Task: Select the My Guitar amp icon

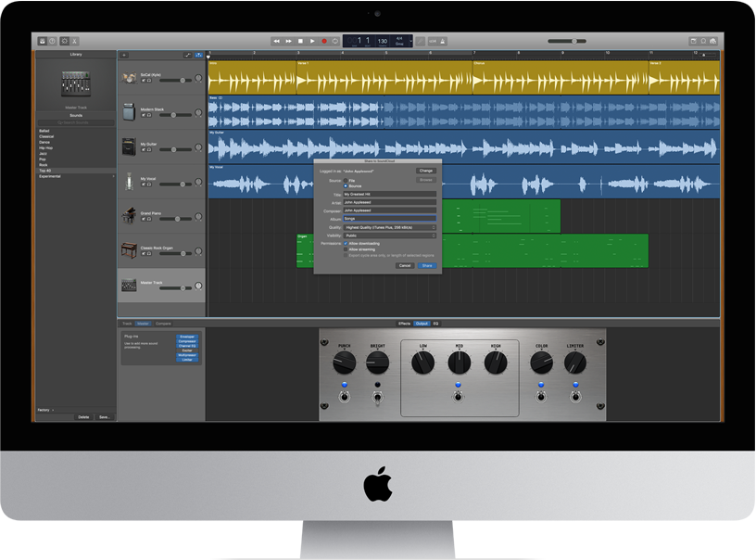Action: [x=129, y=146]
